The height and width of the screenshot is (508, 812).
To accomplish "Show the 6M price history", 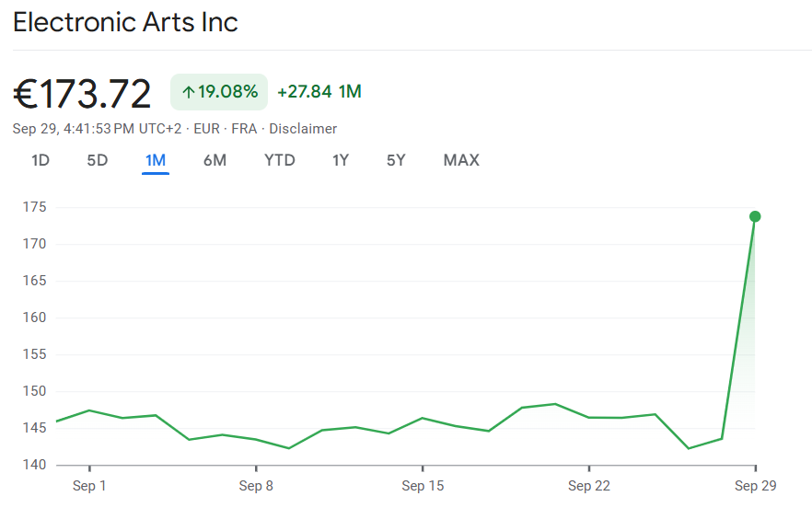I will [215, 160].
